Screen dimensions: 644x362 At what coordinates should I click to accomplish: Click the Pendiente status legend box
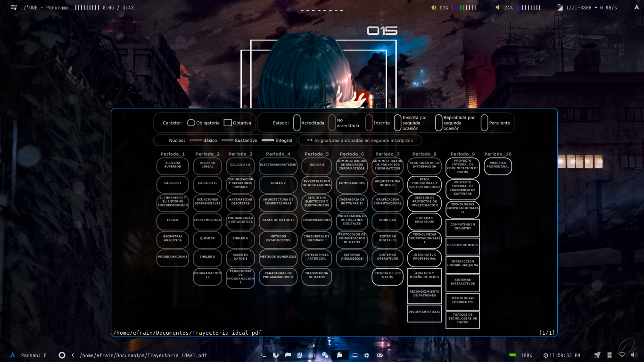point(484,123)
